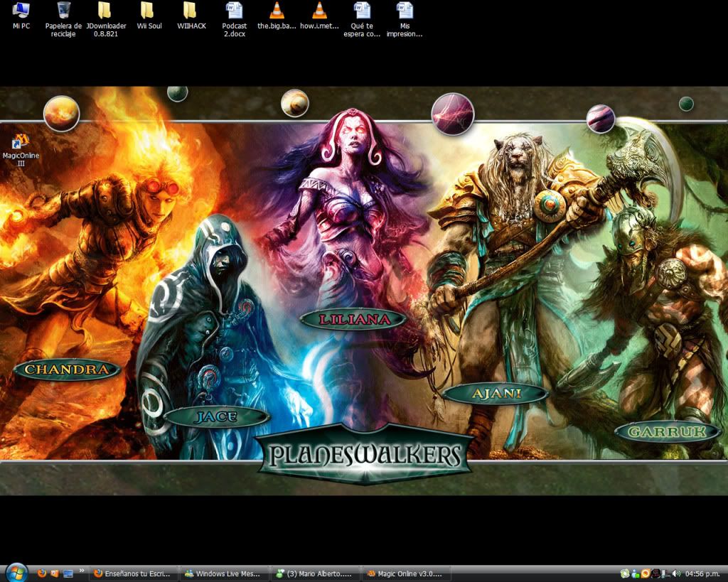Select the the.big.ba... VLC video file
This screenshot has height=582, width=728.
[x=277, y=16]
